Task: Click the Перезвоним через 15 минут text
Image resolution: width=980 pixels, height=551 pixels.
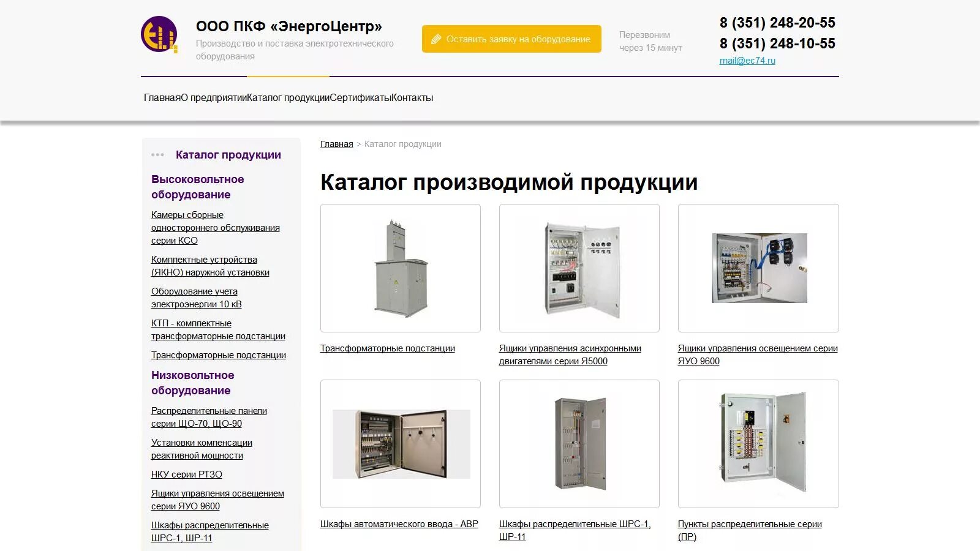Action: click(650, 41)
